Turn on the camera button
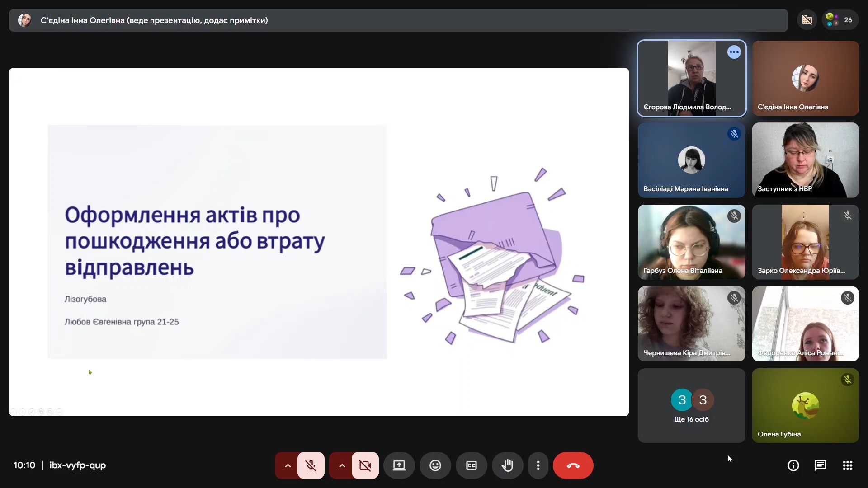Viewport: 868px width, 488px height. tap(365, 465)
